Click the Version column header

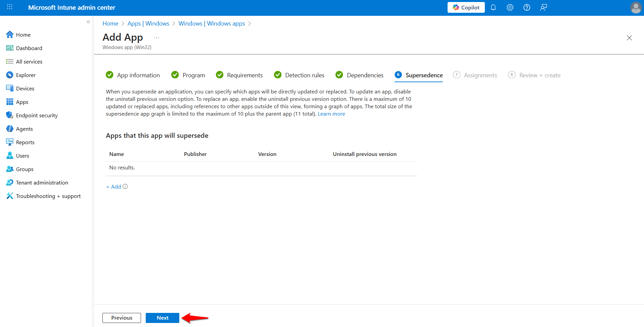[x=267, y=154]
